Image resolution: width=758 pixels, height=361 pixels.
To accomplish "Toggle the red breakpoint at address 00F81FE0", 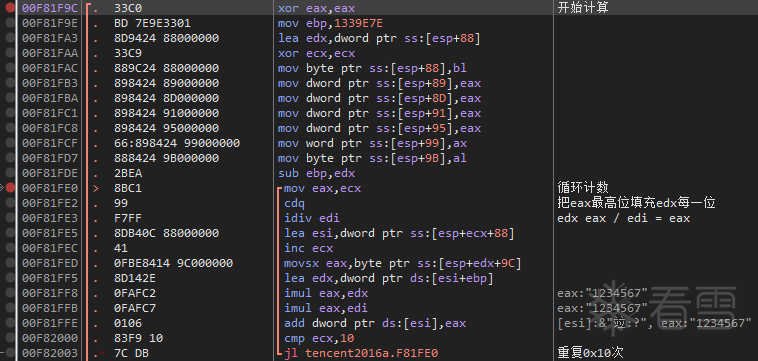I will click(x=10, y=188).
